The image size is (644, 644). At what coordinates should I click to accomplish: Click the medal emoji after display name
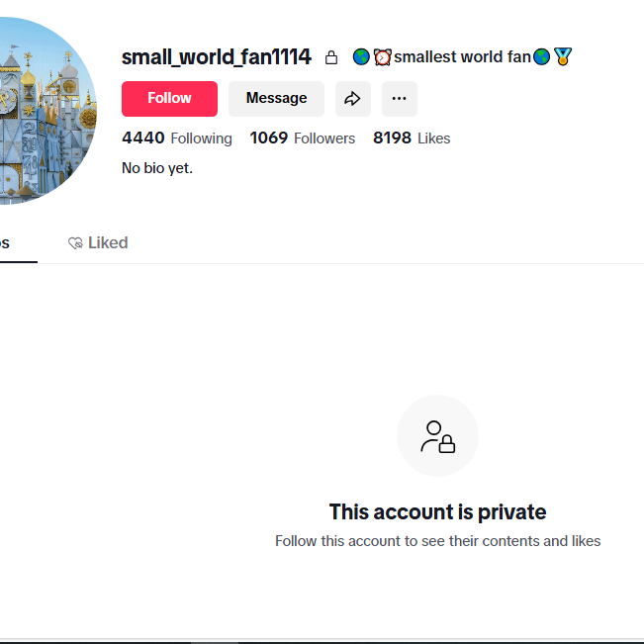tap(563, 56)
